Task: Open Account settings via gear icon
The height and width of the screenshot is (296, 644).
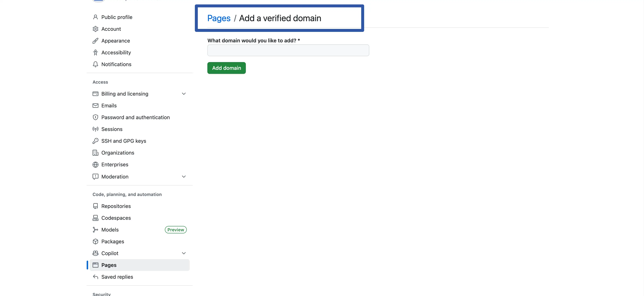Action: 95,29
